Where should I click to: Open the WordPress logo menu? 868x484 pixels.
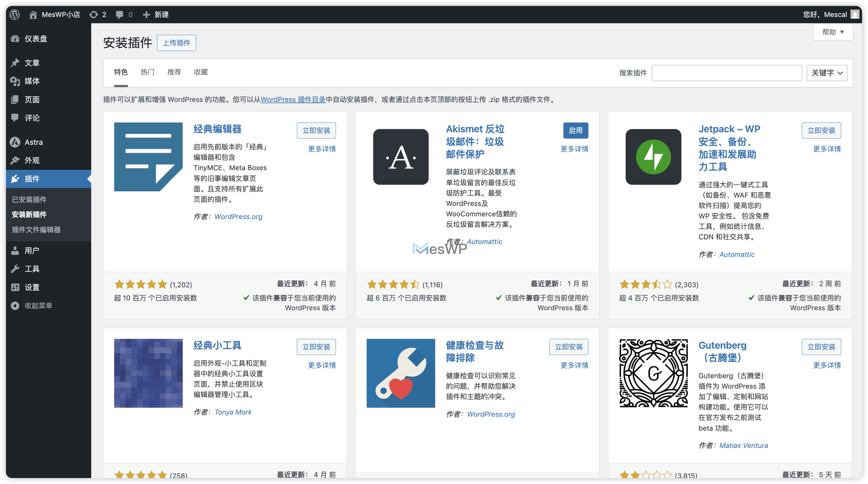[15, 15]
